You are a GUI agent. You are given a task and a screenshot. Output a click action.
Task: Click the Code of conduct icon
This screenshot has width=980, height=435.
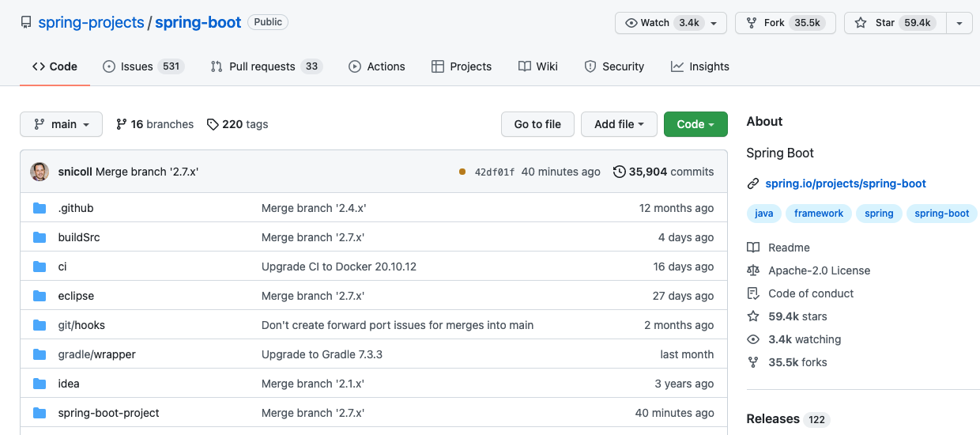753,293
